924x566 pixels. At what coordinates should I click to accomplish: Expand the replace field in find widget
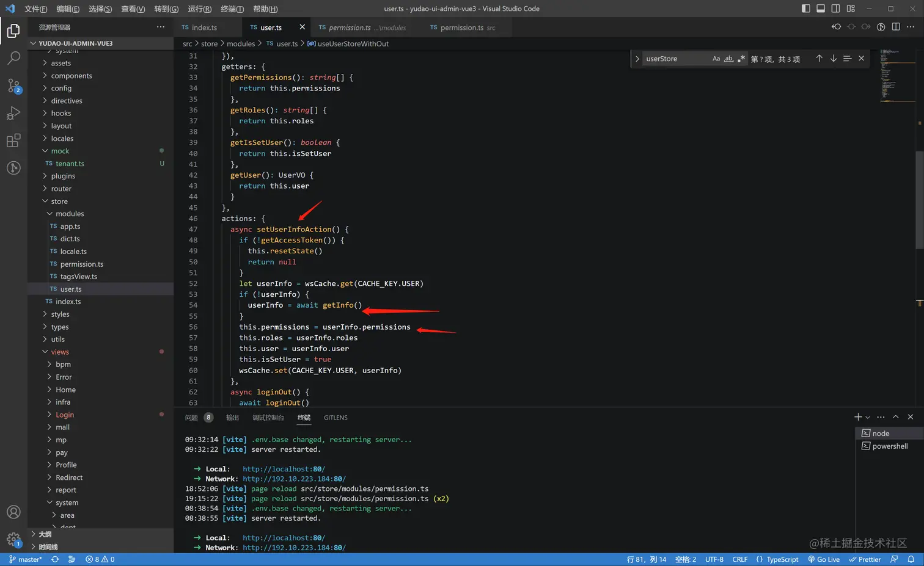[637, 59]
